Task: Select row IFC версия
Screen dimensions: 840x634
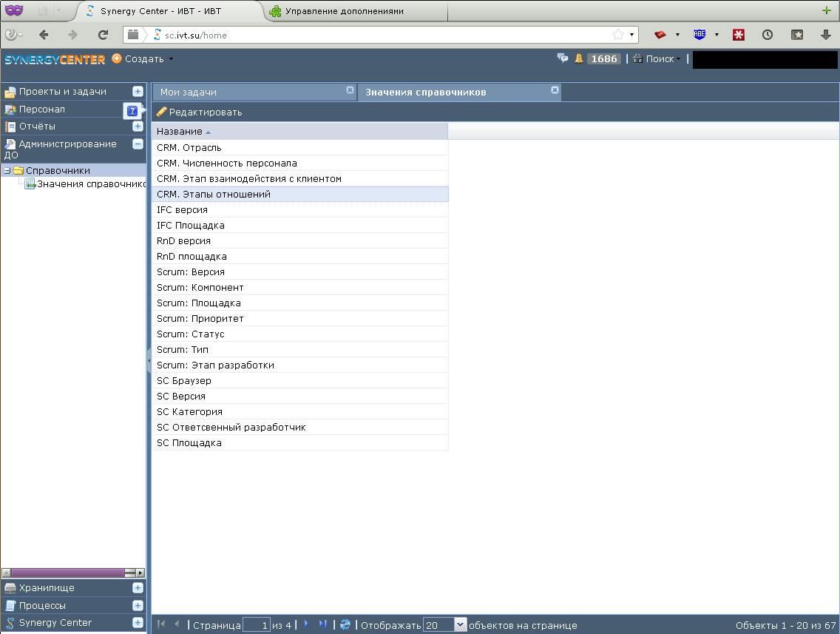Action: coord(300,209)
